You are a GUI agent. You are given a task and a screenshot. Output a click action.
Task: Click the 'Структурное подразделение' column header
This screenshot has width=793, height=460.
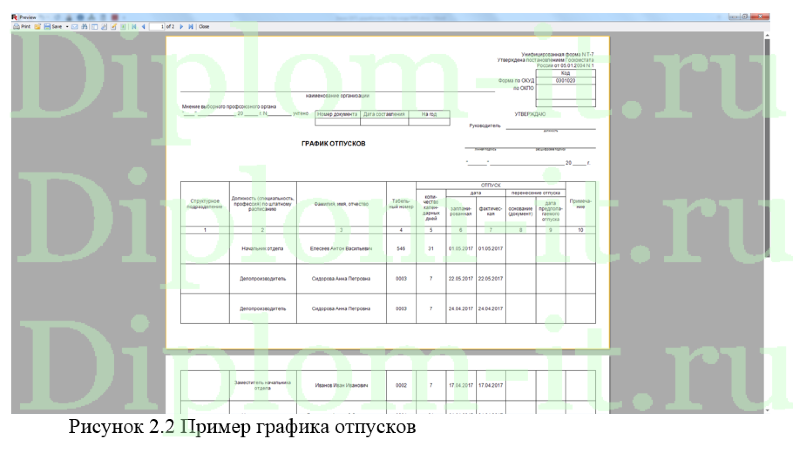point(205,204)
